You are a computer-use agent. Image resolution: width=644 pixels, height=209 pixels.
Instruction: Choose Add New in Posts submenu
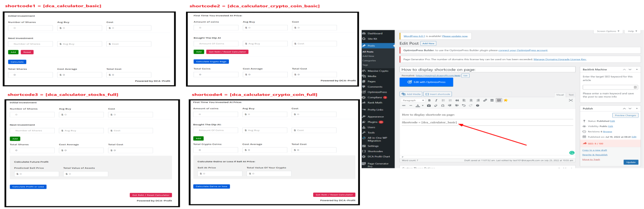point(368,56)
